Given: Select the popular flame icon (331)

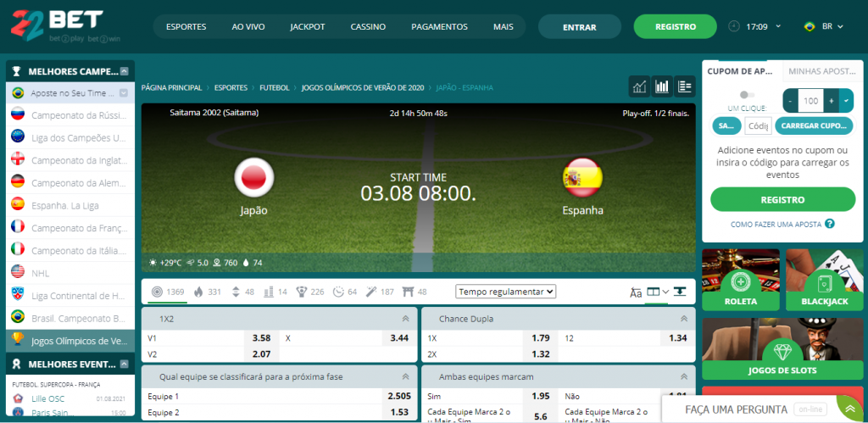Looking at the screenshot, I should [x=198, y=292].
